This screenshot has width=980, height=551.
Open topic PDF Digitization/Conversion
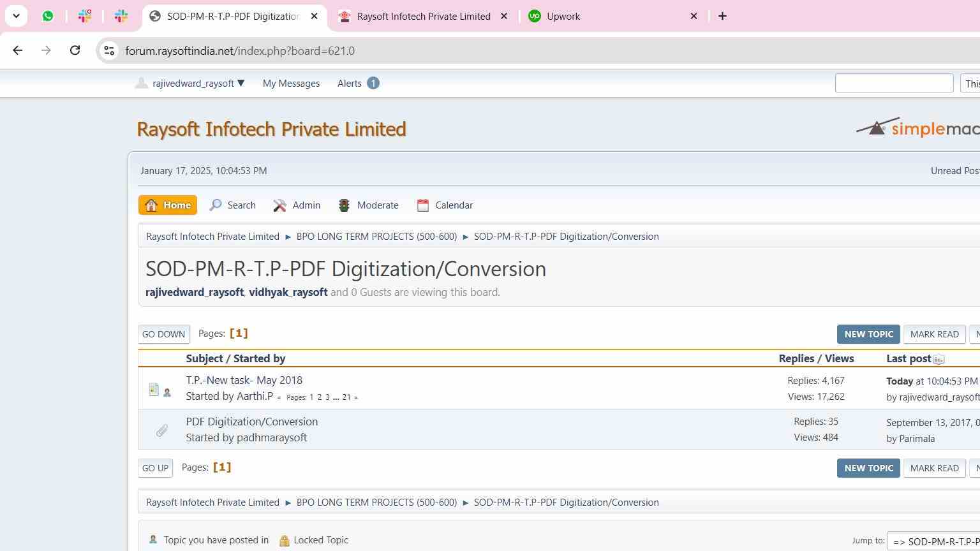tap(252, 422)
